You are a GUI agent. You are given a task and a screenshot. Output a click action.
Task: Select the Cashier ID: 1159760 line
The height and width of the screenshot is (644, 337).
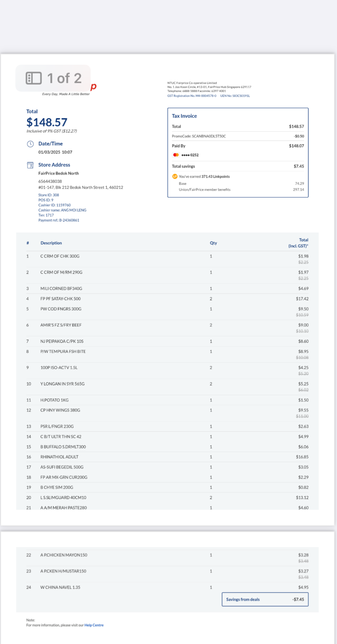coord(54,205)
